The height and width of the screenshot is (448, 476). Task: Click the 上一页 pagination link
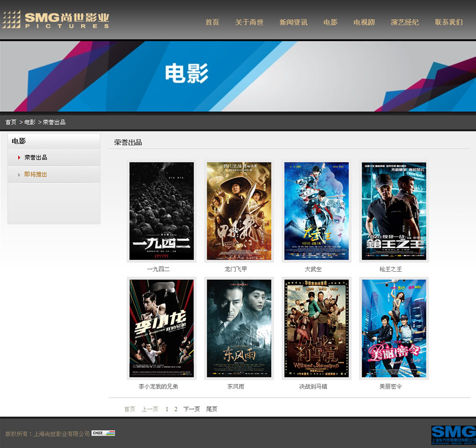pyautogui.click(x=150, y=409)
